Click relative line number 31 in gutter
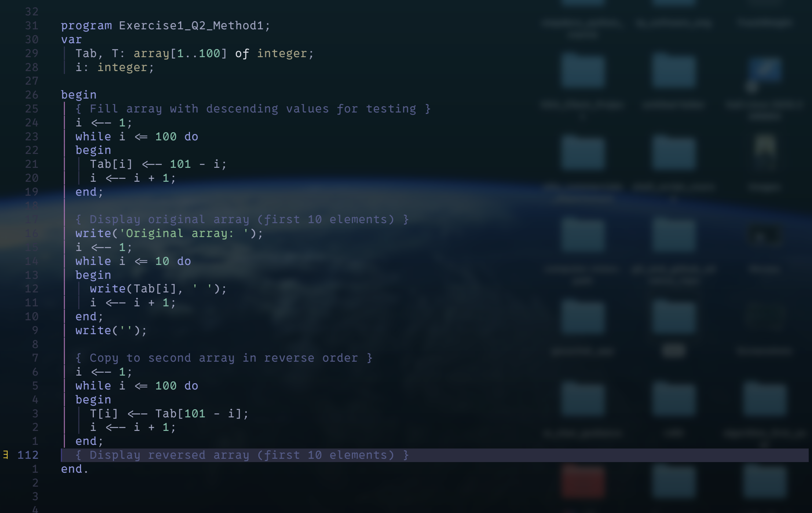This screenshot has width=812, height=513. pos(32,26)
